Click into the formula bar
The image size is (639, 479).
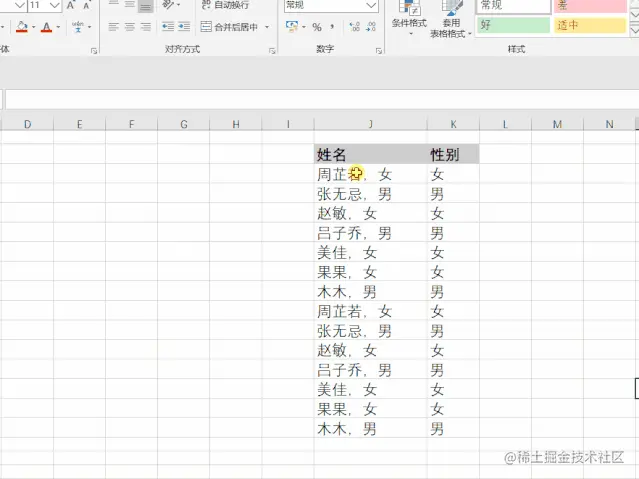tap(322, 99)
